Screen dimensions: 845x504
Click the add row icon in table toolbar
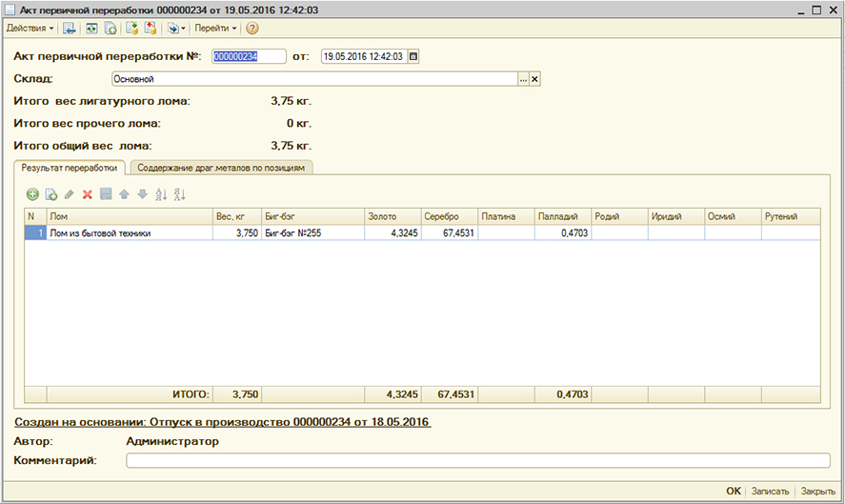coord(32,194)
